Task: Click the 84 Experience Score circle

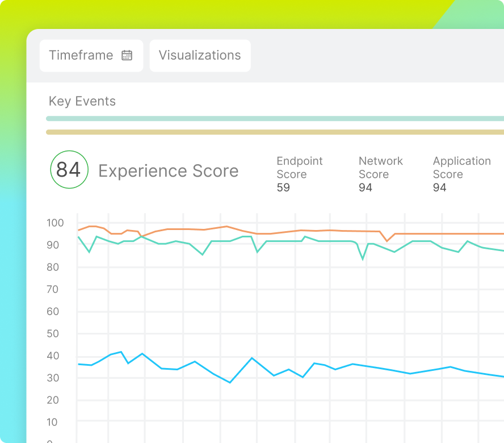Action: pyautogui.click(x=69, y=170)
